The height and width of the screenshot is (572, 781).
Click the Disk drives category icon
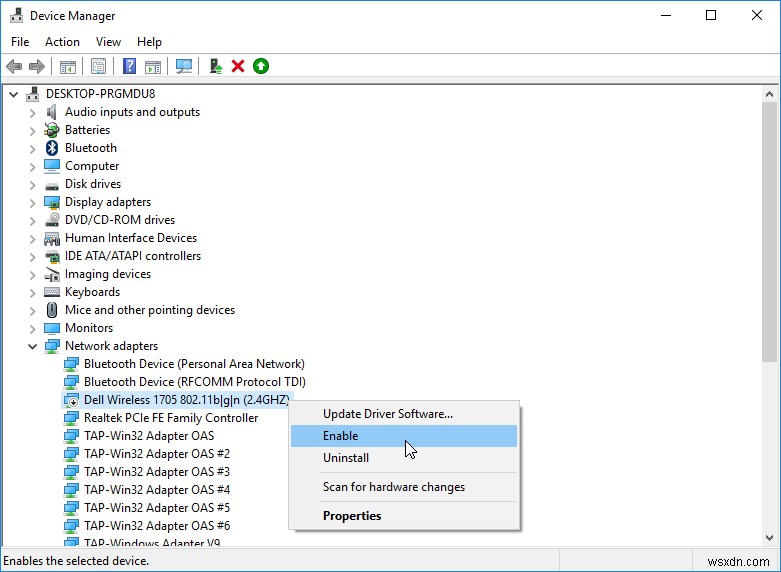point(52,185)
